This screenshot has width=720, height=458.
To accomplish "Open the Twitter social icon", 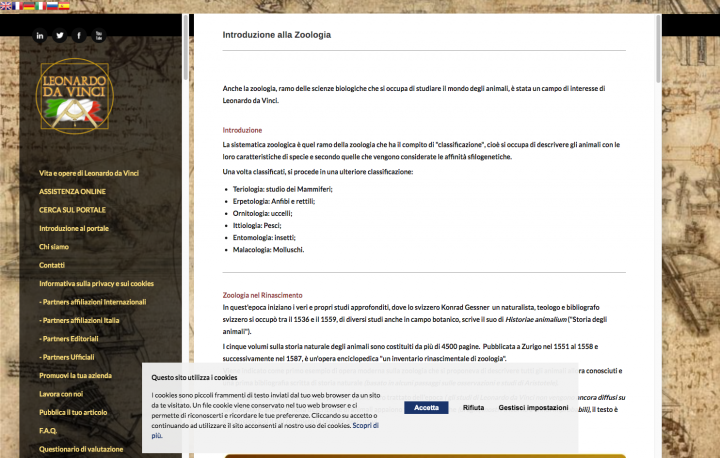I will pos(60,35).
